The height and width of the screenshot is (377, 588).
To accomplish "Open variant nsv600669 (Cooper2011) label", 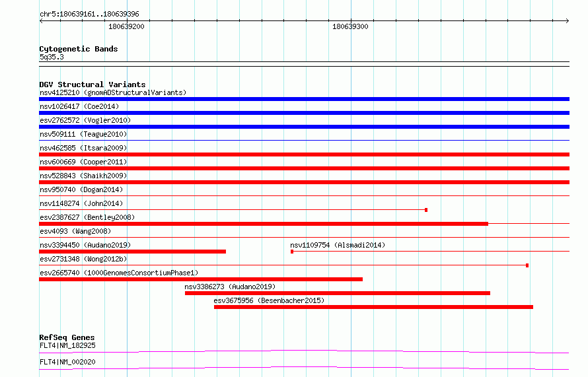I will point(83,162).
